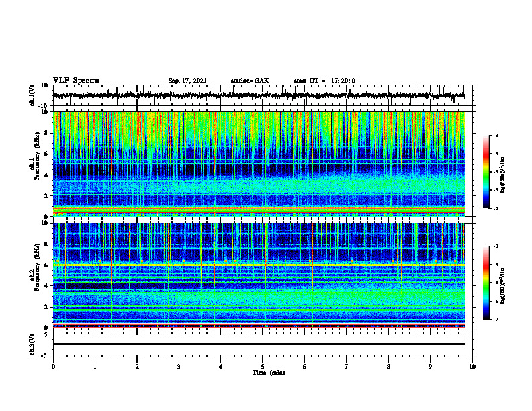This screenshot has width=532, height=411.
Task: Click tick label '2' on the Time axis
Action: point(137,367)
